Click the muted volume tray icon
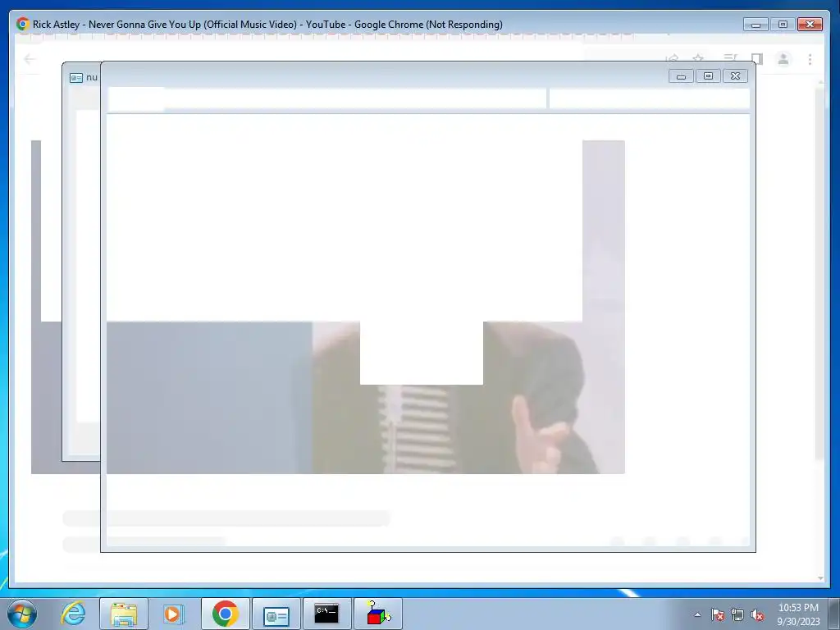This screenshot has width=840, height=630. point(757,614)
